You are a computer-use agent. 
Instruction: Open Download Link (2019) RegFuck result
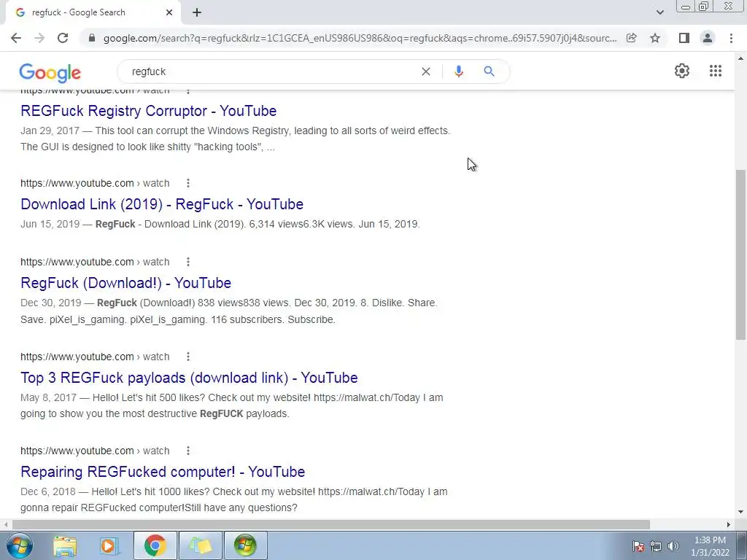[162, 204]
